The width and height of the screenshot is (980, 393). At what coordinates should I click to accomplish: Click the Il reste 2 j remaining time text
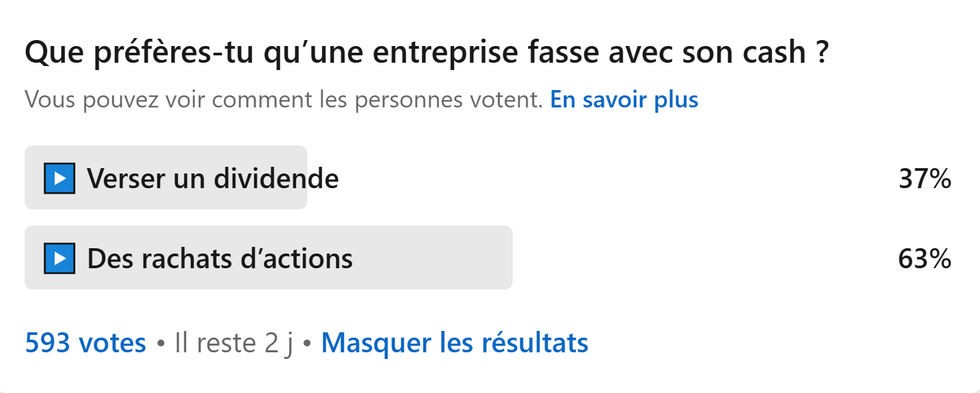[x=234, y=343]
